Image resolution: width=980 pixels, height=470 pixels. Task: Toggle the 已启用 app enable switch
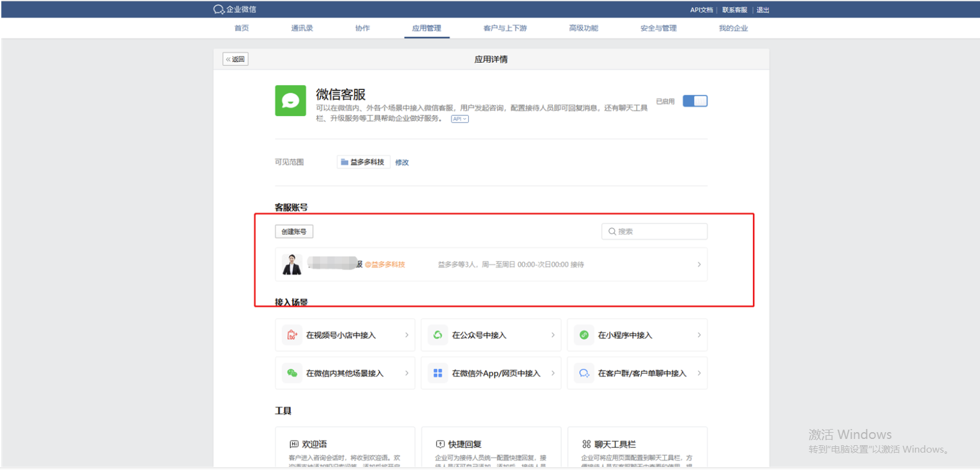pyautogui.click(x=695, y=101)
